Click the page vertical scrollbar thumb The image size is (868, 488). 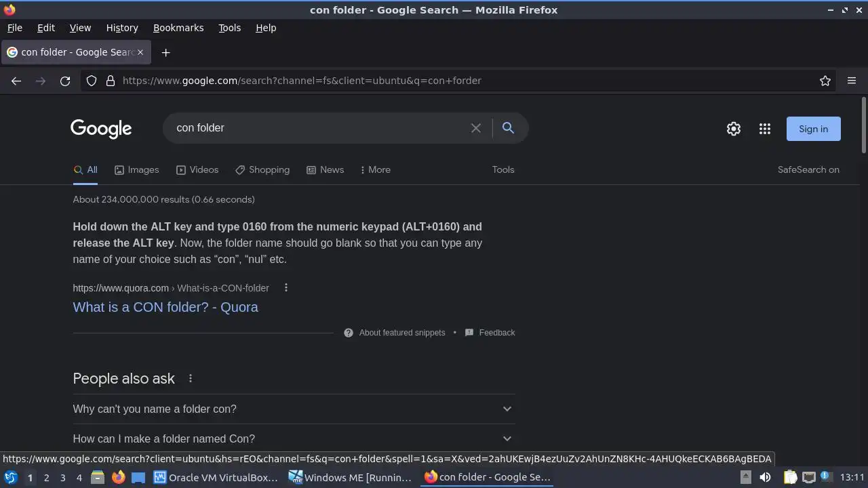click(x=863, y=125)
